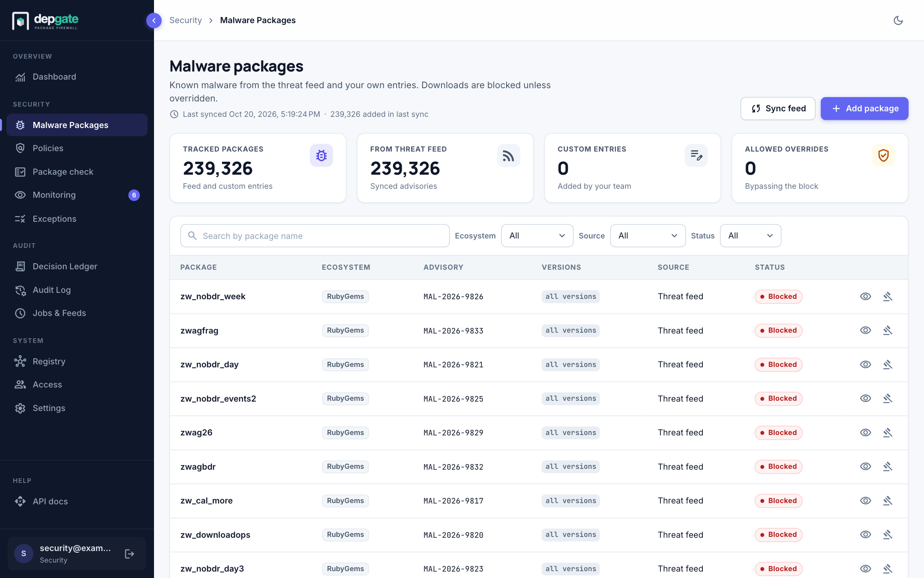Click the RubyGems tag for zw_nobdr_day
The image size is (924, 578).
coord(345,364)
